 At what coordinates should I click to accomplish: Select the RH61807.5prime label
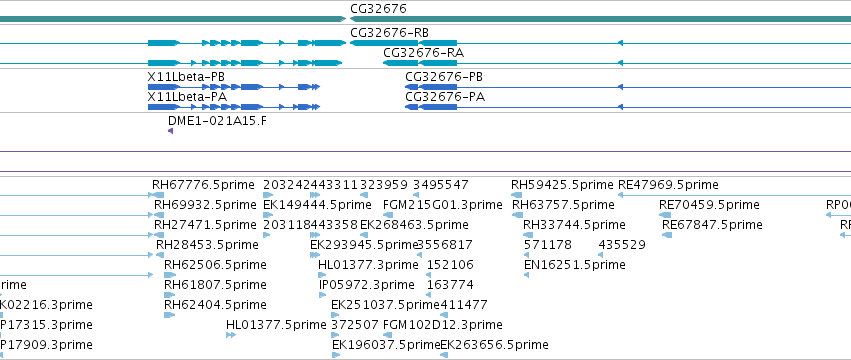215,285
